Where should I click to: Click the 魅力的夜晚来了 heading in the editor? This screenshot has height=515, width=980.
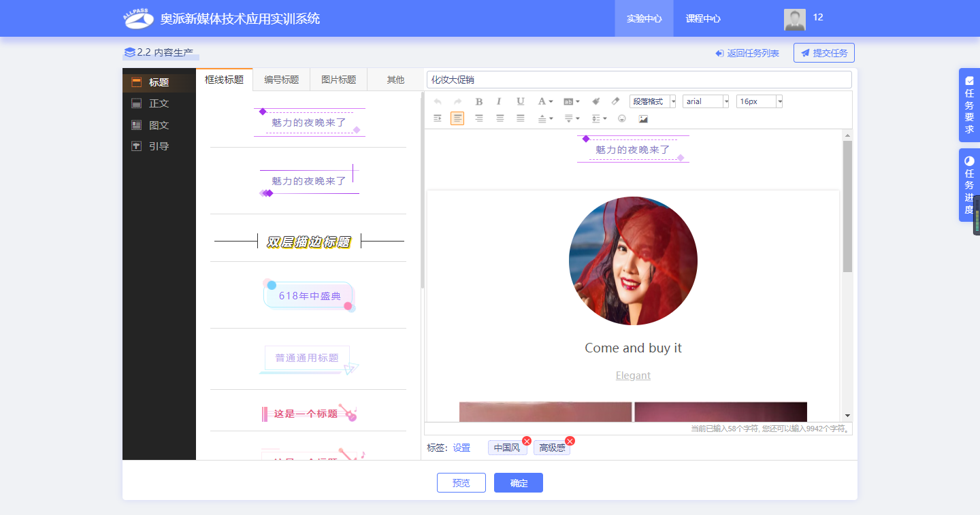[x=633, y=150]
